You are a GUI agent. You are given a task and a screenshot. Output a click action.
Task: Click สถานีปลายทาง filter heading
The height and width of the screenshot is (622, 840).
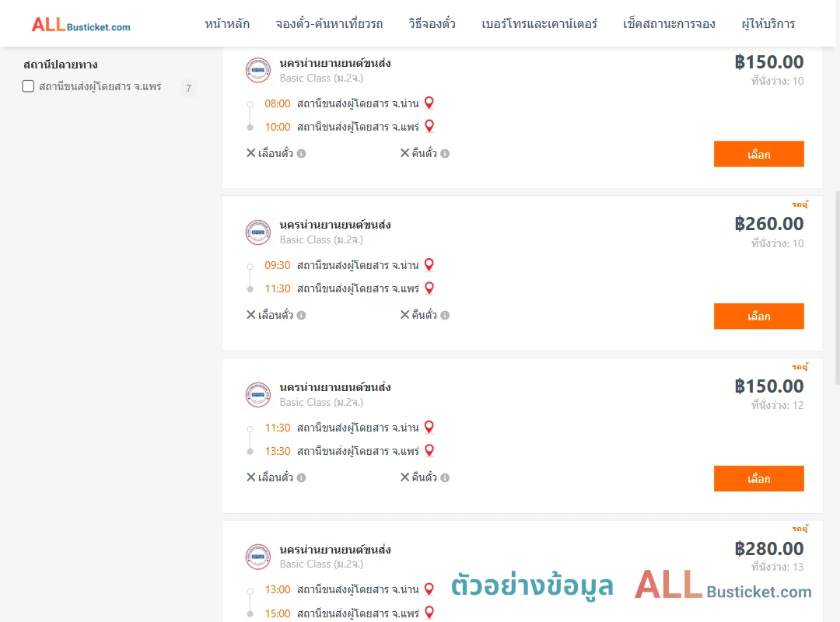coord(61,65)
